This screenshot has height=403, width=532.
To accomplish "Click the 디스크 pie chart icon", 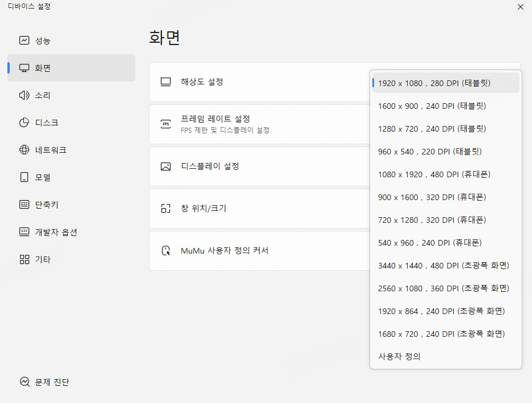I will 24,123.
